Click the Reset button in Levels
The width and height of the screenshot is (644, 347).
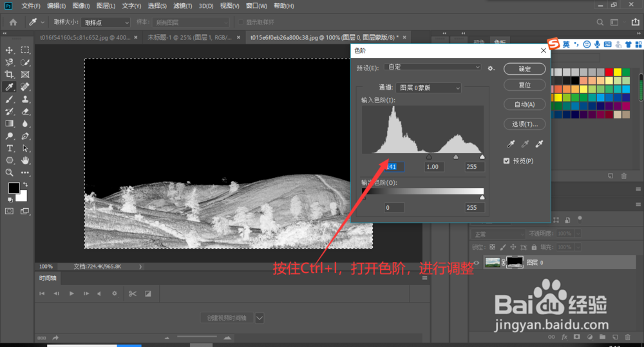524,85
